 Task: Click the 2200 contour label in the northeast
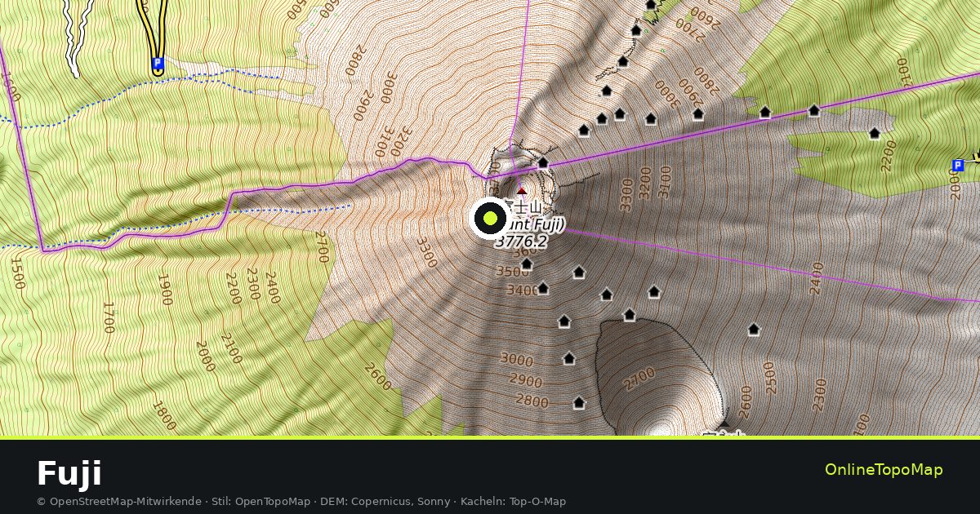(x=889, y=156)
